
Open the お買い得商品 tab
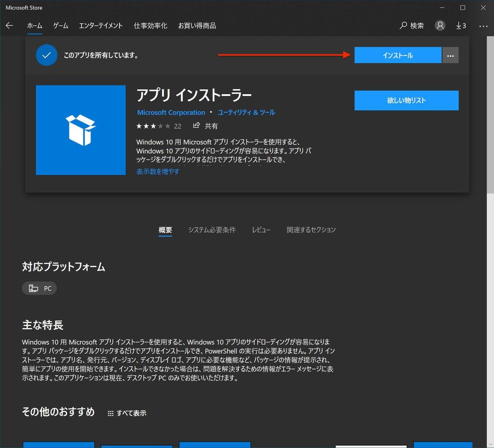[197, 26]
